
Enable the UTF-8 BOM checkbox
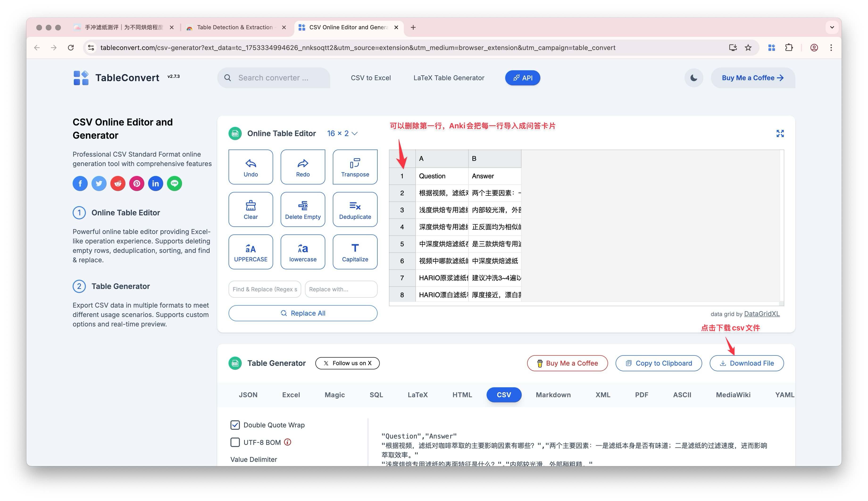(x=235, y=442)
